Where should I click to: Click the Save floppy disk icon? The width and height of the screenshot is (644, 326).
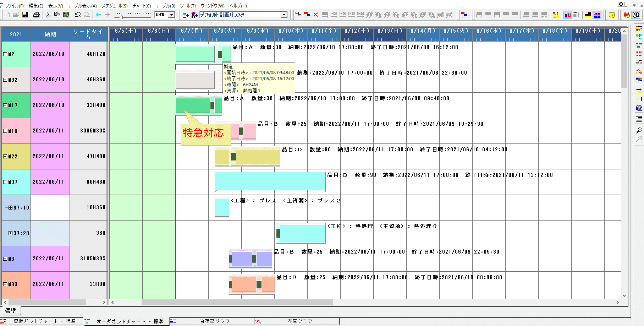[25, 15]
